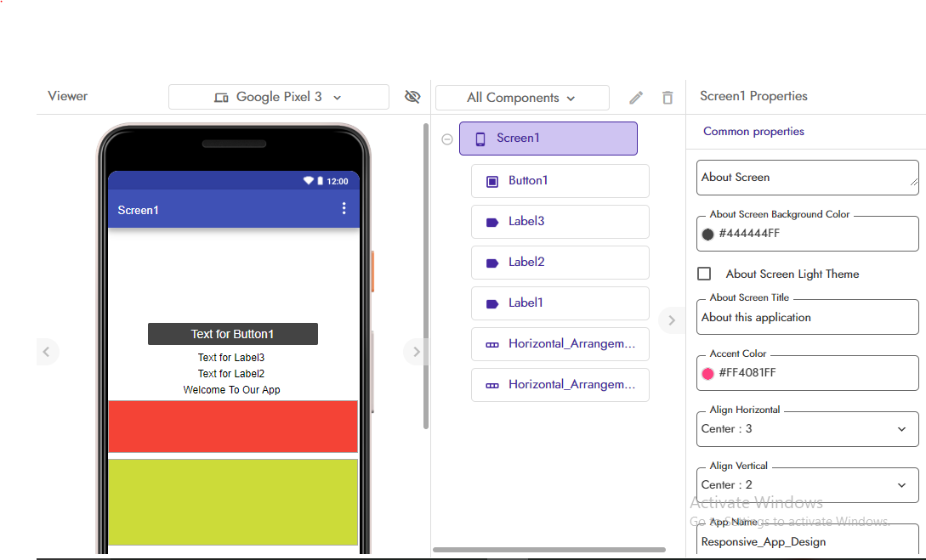Image resolution: width=926 pixels, height=560 pixels.
Task: Select Label1 in the component list
Action: (560, 303)
